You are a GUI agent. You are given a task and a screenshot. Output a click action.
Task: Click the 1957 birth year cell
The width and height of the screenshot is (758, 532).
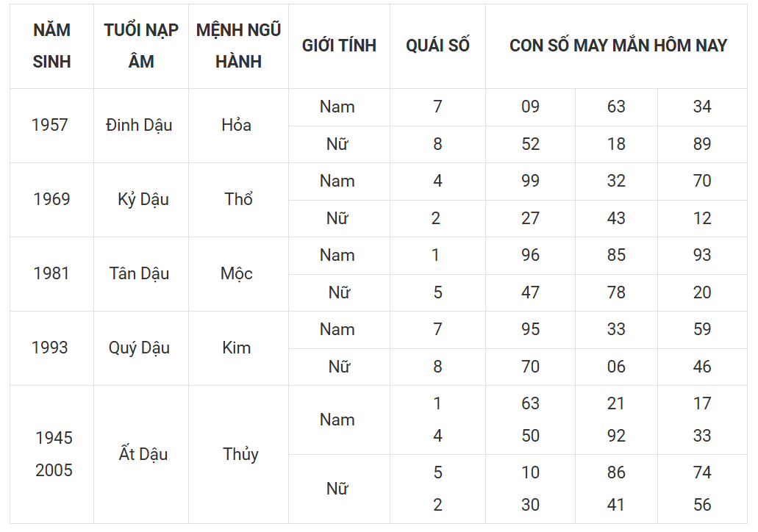coord(50,125)
